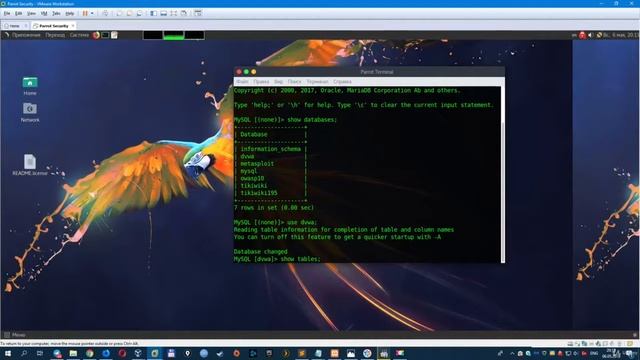Open Меню button on Parrot bottom panel
Screen dimensions: 640x360
click(x=15, y=335)
